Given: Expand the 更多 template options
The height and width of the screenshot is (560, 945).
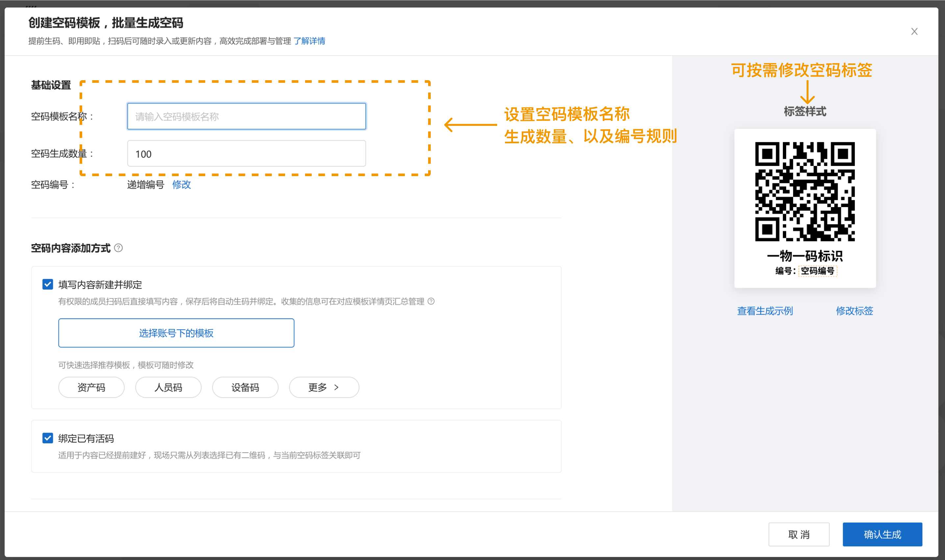Looking at the screenshot, I should (x=324, y=387).
